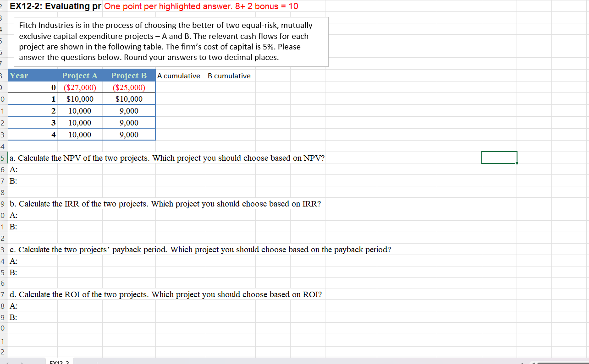589x364 pixels.
Task: Click the ($25,000) cash flow cell
Action: 128,87
